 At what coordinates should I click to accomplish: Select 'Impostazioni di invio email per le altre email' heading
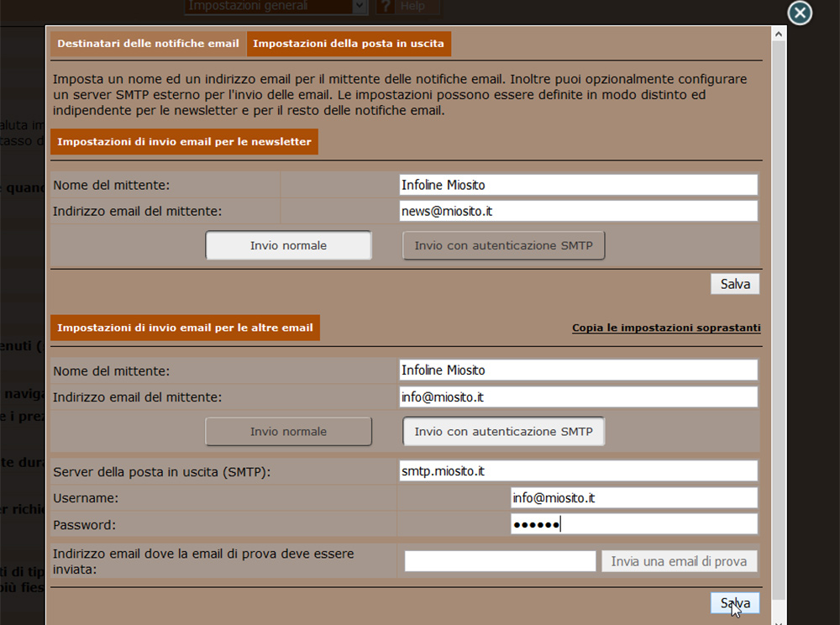click(x=185, y=328)
